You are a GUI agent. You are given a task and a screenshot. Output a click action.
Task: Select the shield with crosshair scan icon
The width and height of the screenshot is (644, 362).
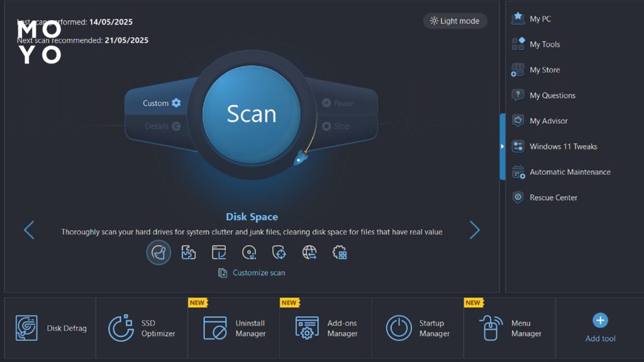(279, 253)
